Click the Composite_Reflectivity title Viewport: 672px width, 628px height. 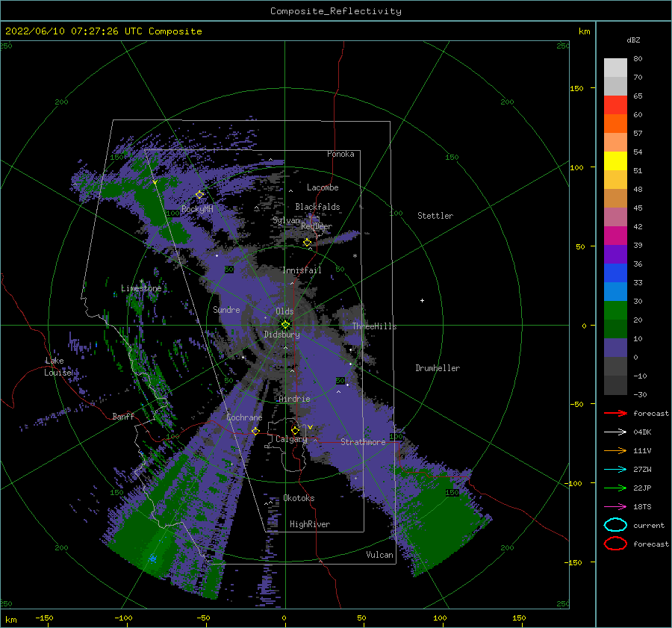point(336,11)
